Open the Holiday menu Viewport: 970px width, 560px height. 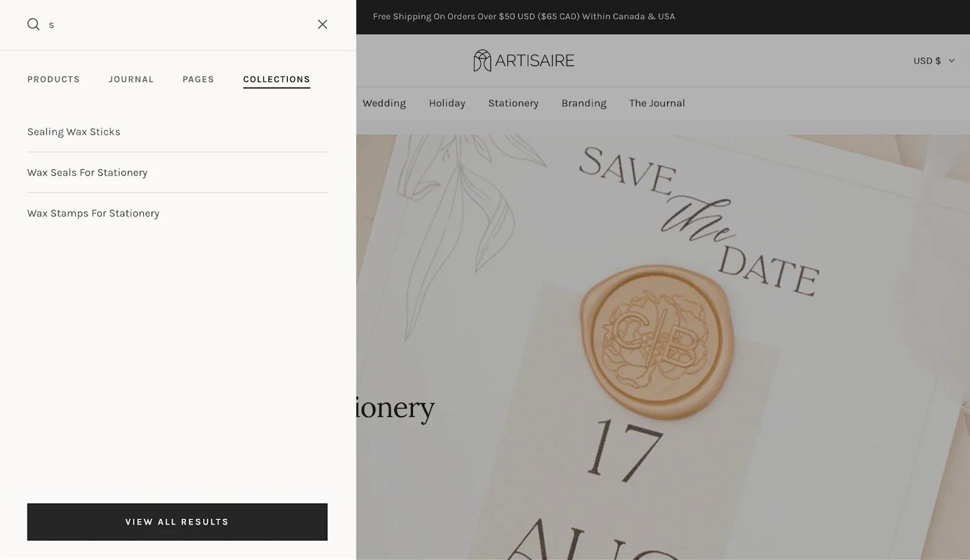(447, 103)
